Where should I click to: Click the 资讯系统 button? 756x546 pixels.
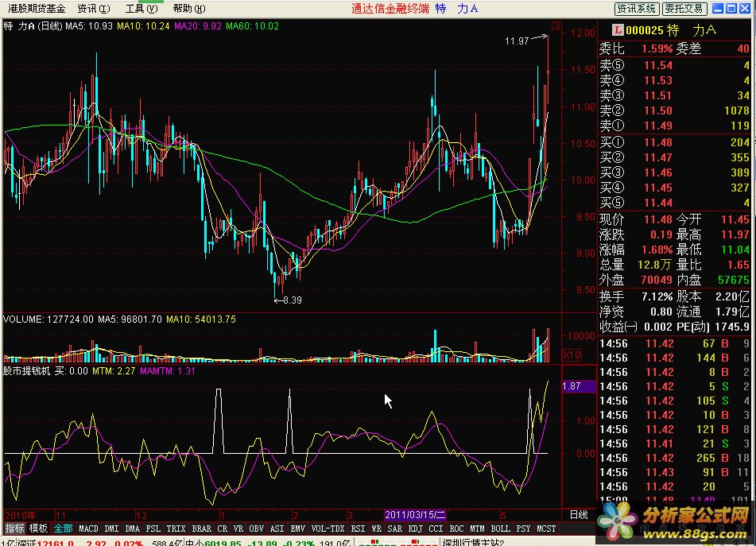coord(637,8)
